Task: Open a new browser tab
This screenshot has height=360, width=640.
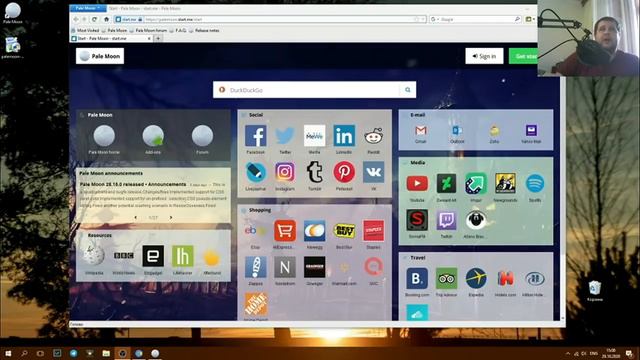Action: 158,38
